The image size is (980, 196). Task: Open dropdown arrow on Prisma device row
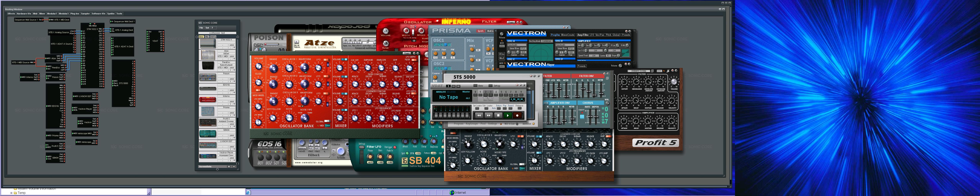[x=234, y=115]
